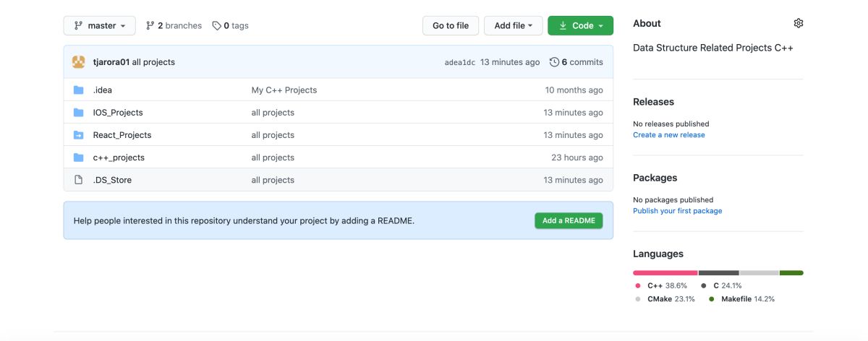Click the tjarora01 user avatar
This screenshot has height=341, width=868.
(79, 62)
